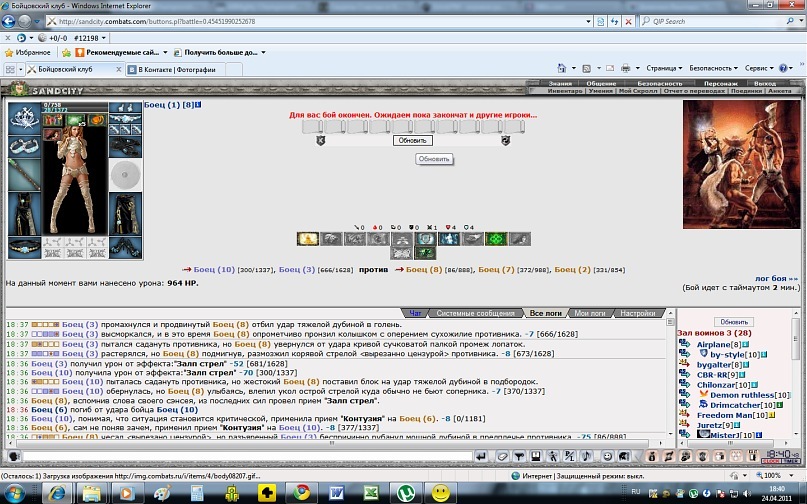
Task: Click the money bag icon in chat bar
Action: click(x=652, y=456)
